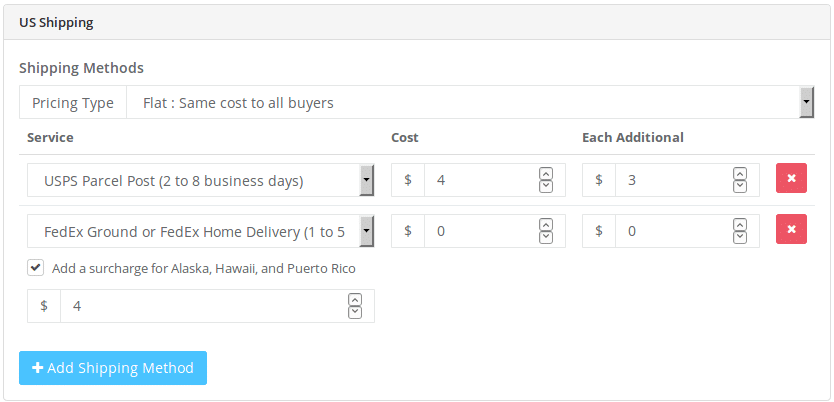Increase USPS Parcel Post cost with up arrow

click(546, 174)
